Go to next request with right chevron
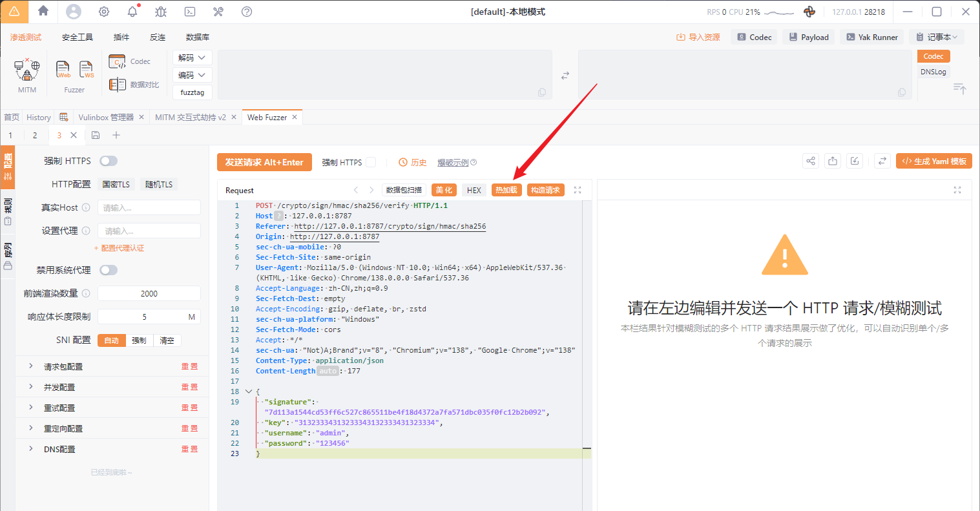Viewport: 980px width, 511px height. point(371,190)
